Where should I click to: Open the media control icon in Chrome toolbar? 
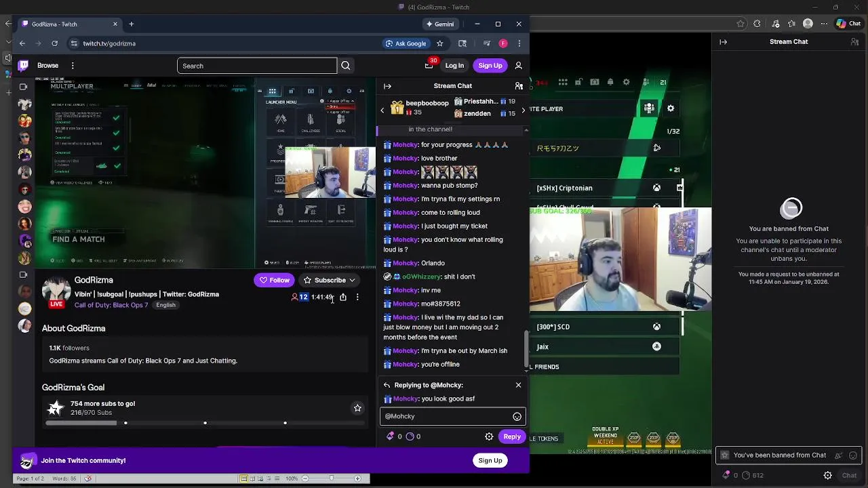pyautogui.click(x=486, y=43)
